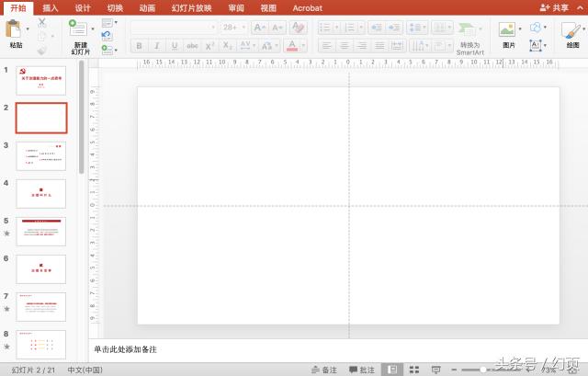Screen dimensions: 588x376
Task: Switch to the 插入 (Insert) tab
Action: pyautogui.click(x=51, y=7)
